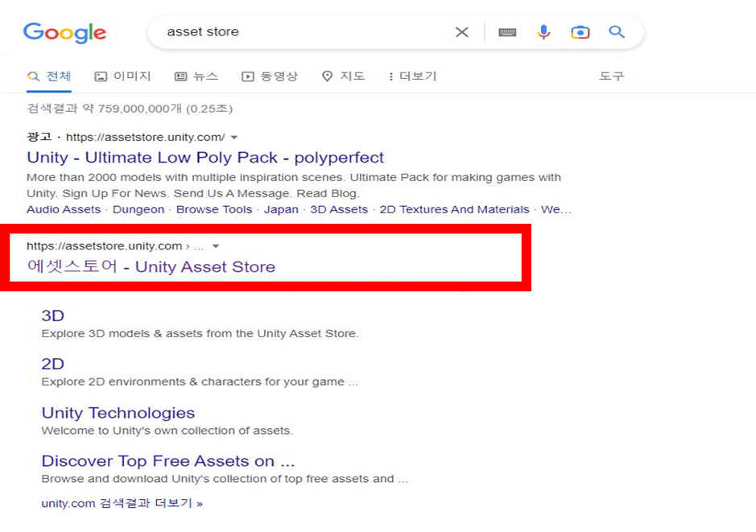Open the 도구 search tools
The image size is (756, 532).
(611, 76)
